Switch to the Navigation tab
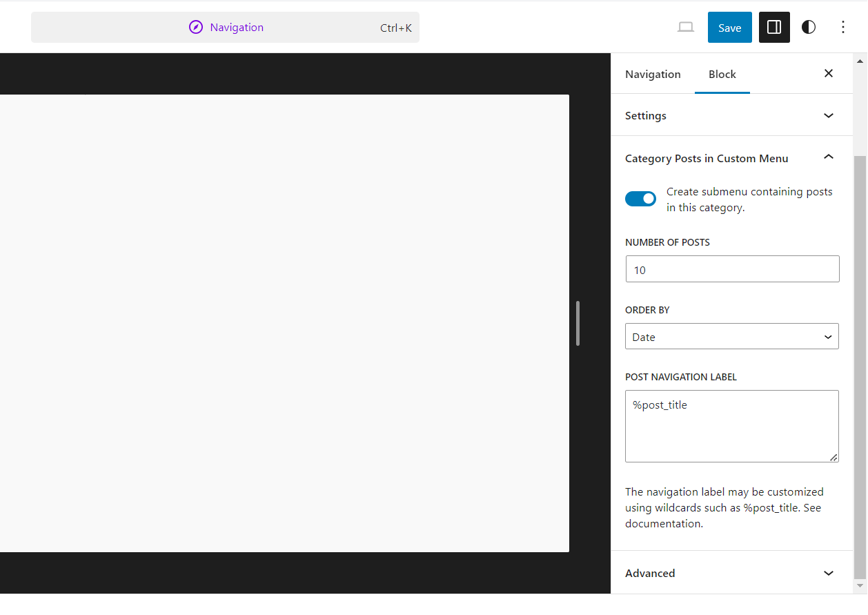 [x=653, y=74]
